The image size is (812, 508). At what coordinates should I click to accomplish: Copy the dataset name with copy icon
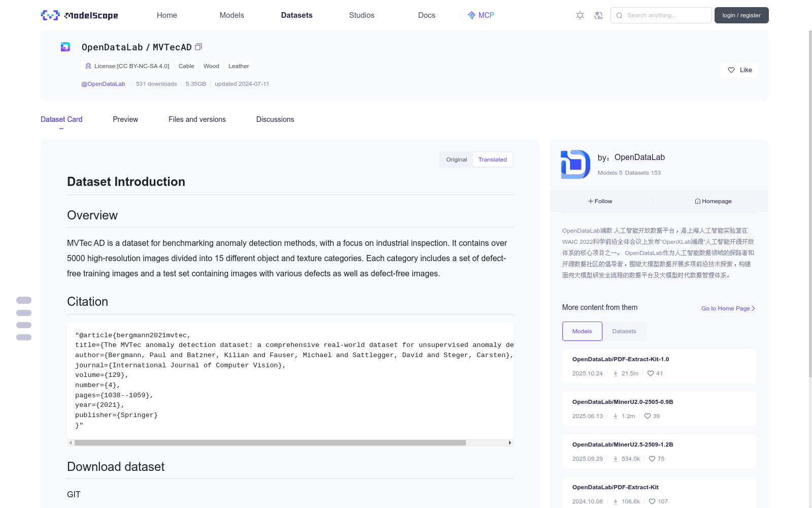tap(198, 47)
